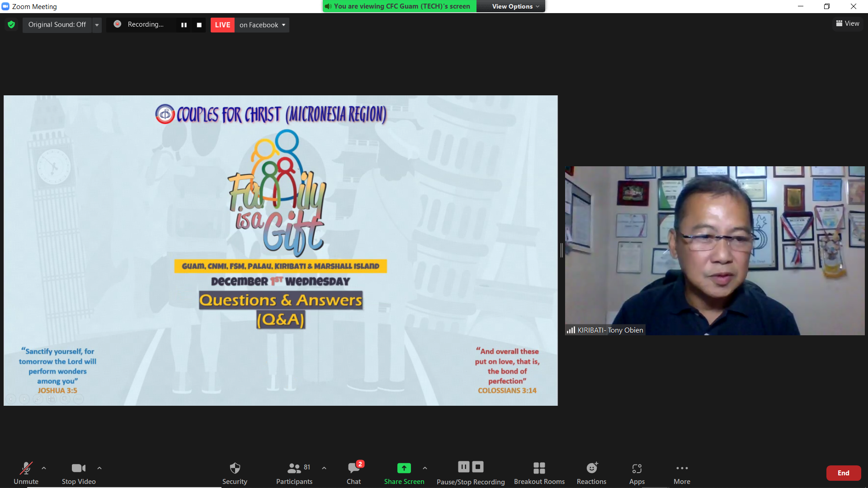Open the View layout menu
The width and height of the screenshot is (868, 488).
click(848, 23)
